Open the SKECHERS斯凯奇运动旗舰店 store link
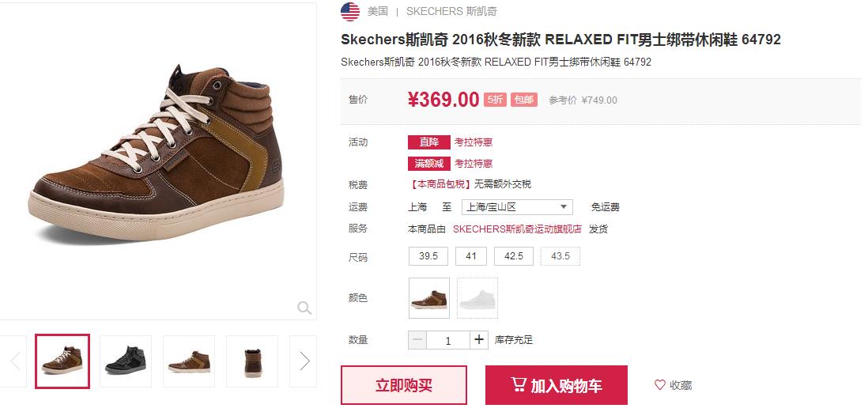The width and height of the screenshot is (868, 412). coord(517,229)
